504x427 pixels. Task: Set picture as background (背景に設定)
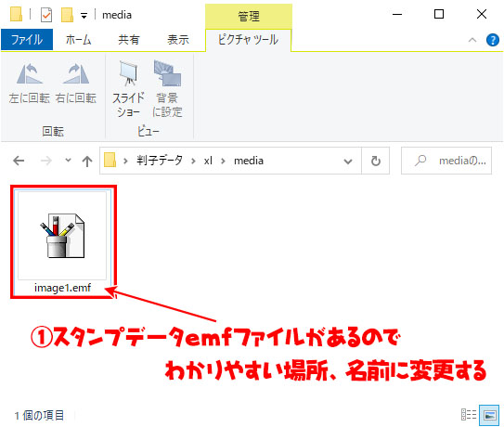coord(167,89)
